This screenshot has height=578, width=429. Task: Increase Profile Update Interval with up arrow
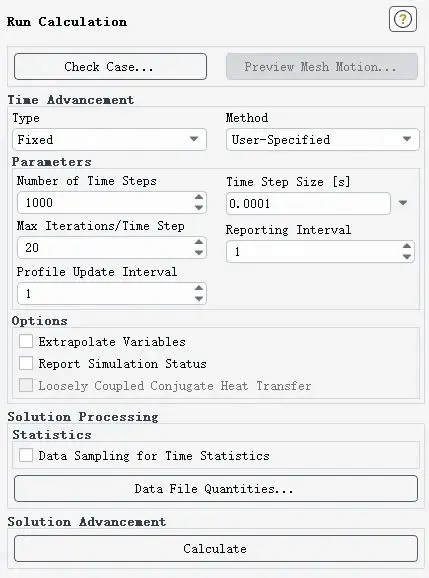pyautogui.click(x=199, y=288)
